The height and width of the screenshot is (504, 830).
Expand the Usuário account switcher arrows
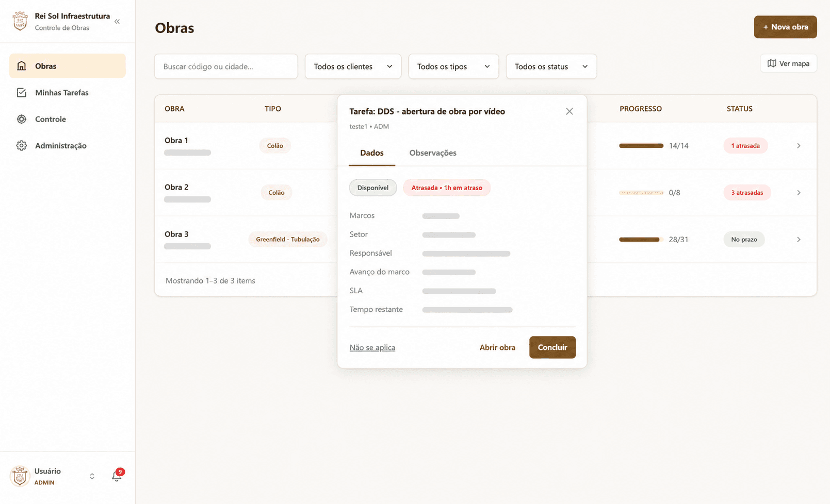tap(92, 476)
